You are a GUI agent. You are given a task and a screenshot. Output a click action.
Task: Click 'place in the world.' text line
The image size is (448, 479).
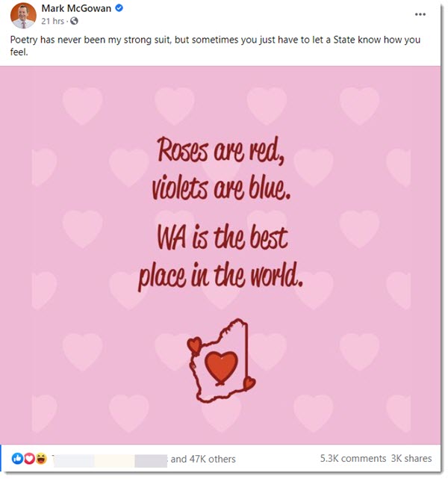(x=220, y=276)
